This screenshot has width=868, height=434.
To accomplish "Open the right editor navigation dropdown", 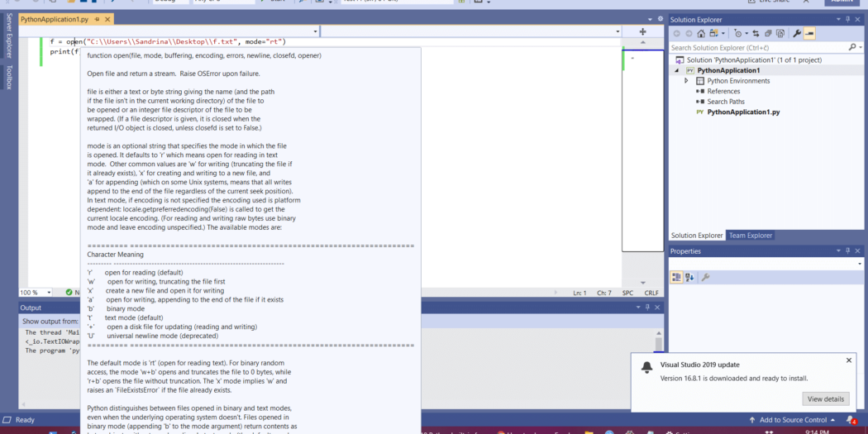I will coord(618,31).
